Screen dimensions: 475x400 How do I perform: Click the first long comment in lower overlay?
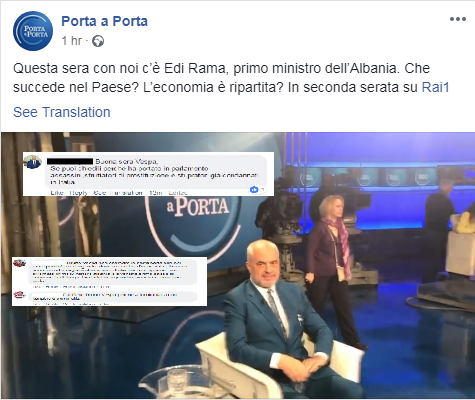(113, 272)
